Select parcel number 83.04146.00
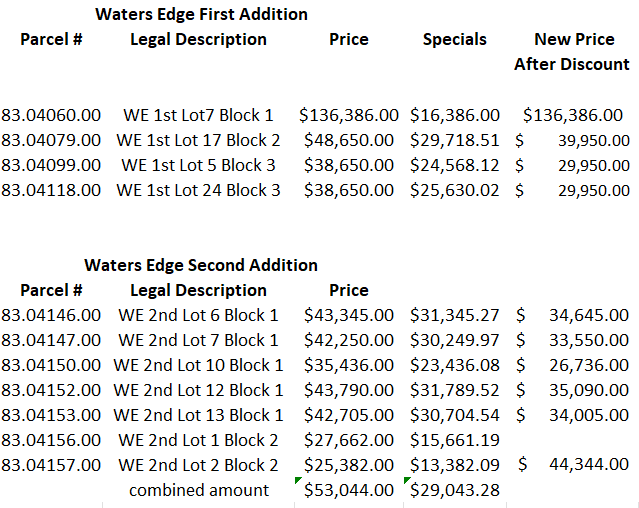The height and width of the screenshot is (508, 639). pos(51,315)
